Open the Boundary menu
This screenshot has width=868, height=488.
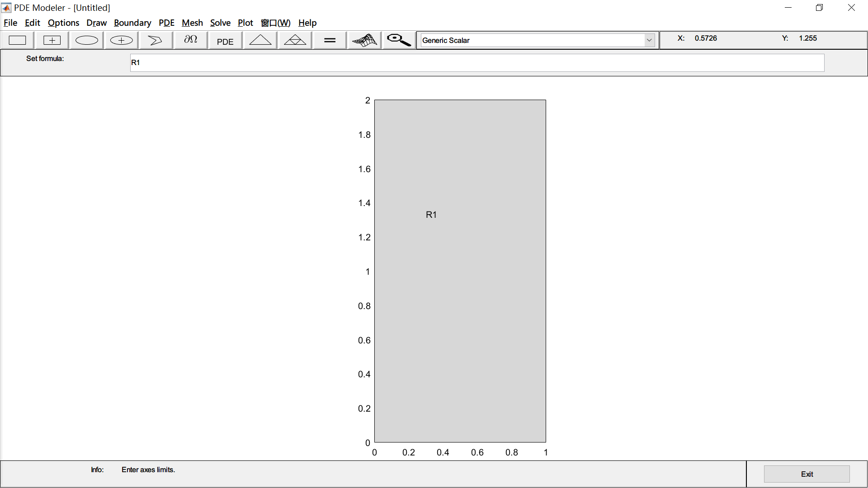(132, 23)
